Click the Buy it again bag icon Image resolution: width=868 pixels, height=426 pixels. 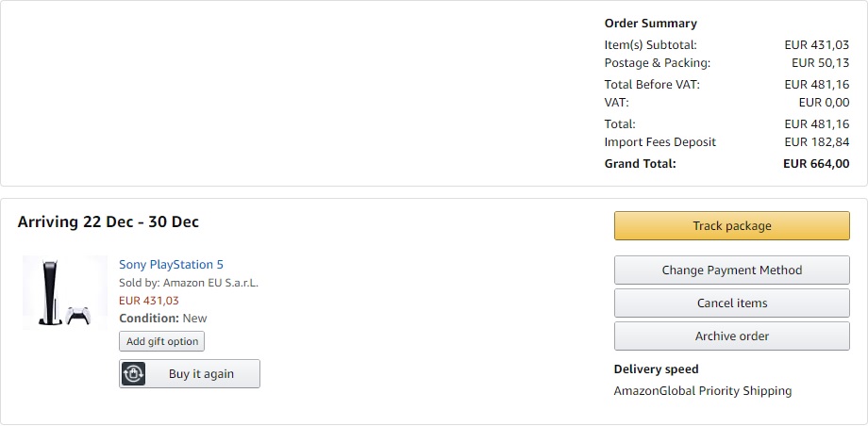click(133, 374)
